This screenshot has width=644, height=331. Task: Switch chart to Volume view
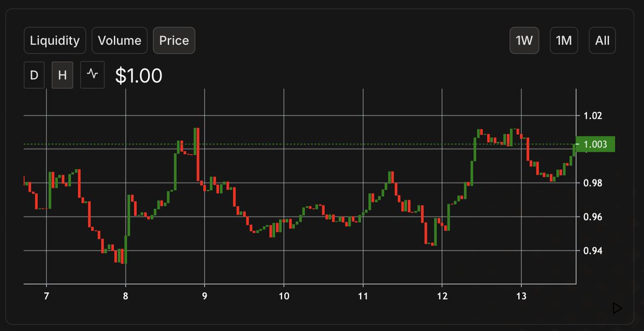point(120,40)
